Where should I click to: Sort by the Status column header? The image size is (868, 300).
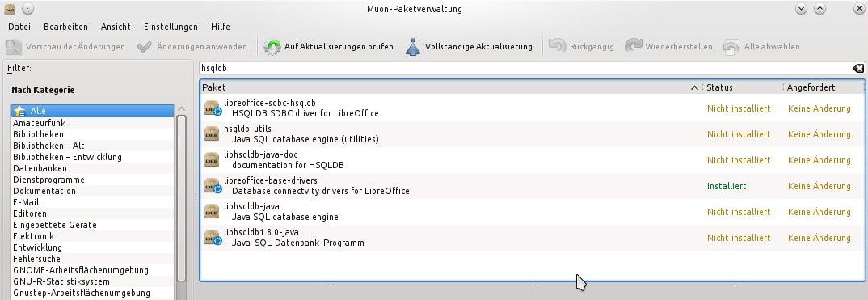743,87
